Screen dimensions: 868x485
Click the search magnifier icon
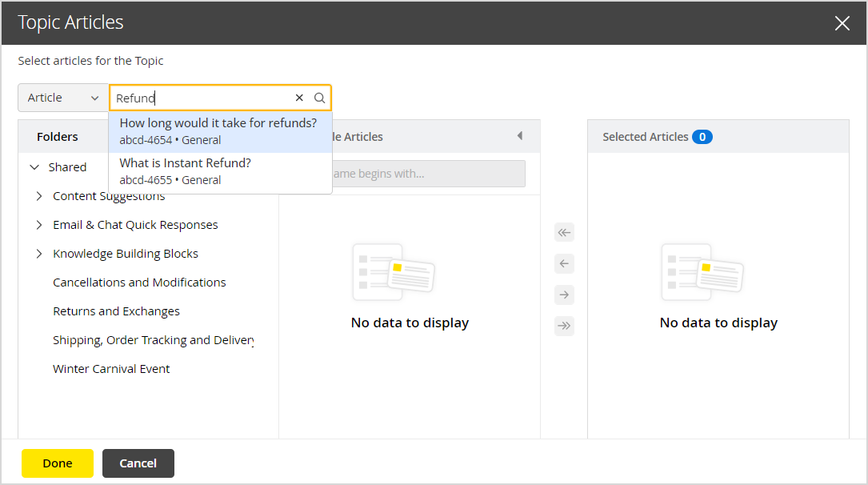[319, 97]
